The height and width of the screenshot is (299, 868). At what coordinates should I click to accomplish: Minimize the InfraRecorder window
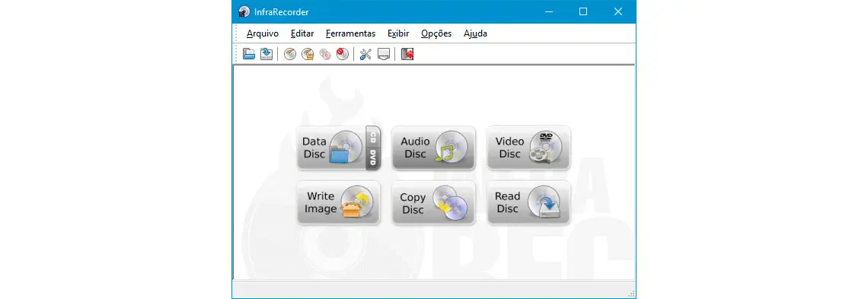point(548,11)
